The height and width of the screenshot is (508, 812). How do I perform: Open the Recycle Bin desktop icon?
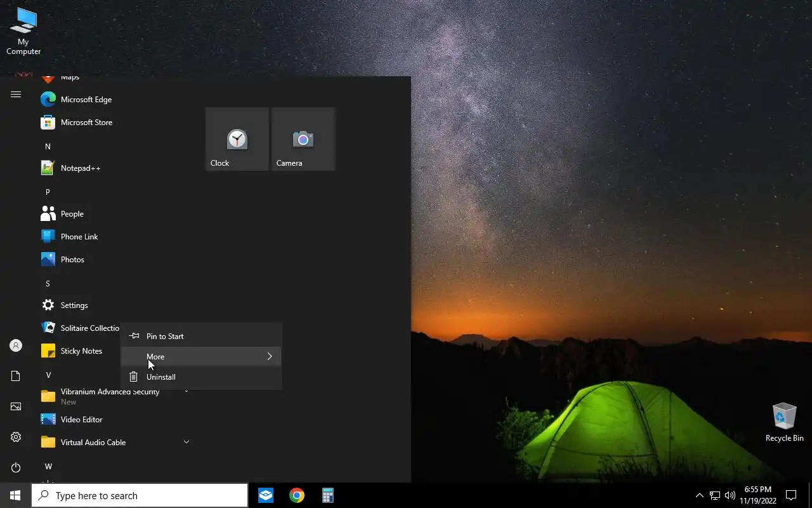784,422
